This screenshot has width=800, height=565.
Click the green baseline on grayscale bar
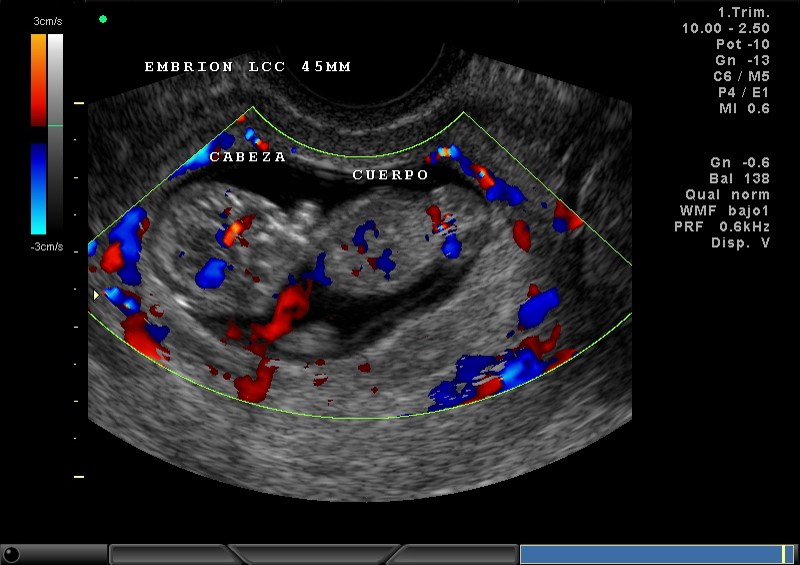tap(55, 126)
